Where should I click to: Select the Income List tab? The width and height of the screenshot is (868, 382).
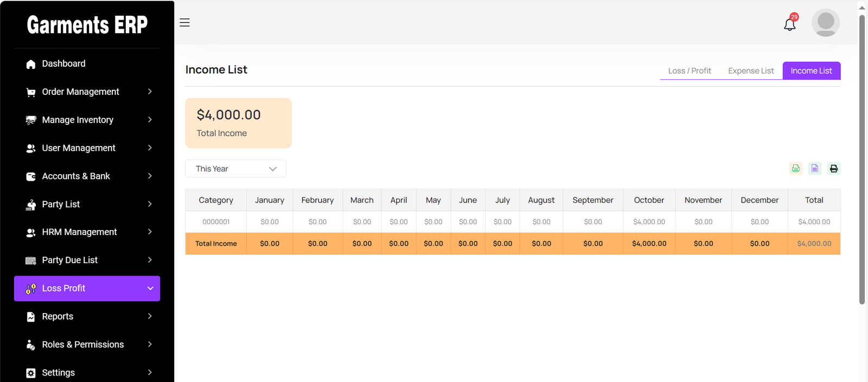811,71
